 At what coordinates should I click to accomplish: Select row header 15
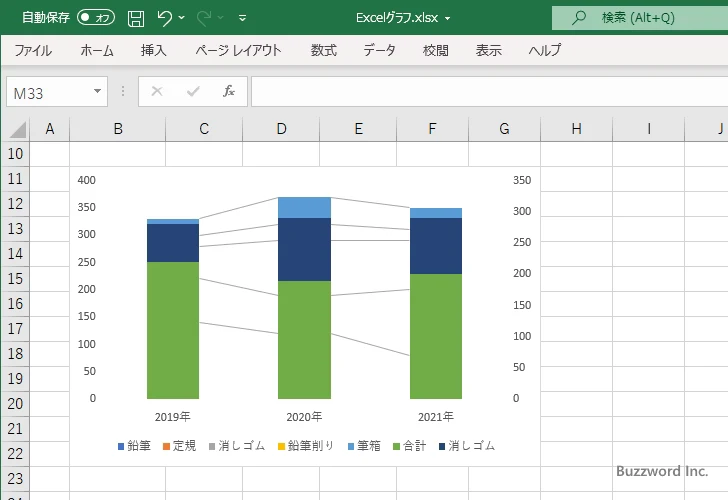pos(14,279)
